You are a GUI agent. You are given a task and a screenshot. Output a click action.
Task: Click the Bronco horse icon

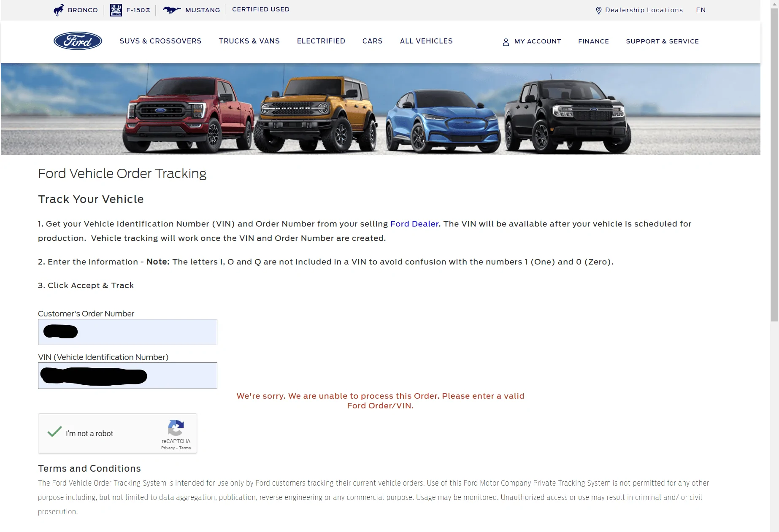coord(59,10)
